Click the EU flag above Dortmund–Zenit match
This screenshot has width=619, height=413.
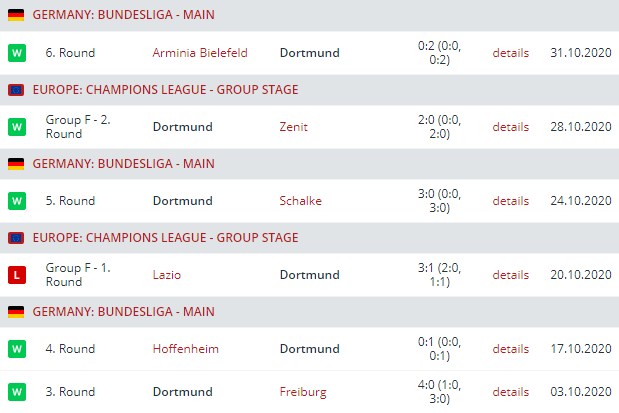tap(16, 90)
